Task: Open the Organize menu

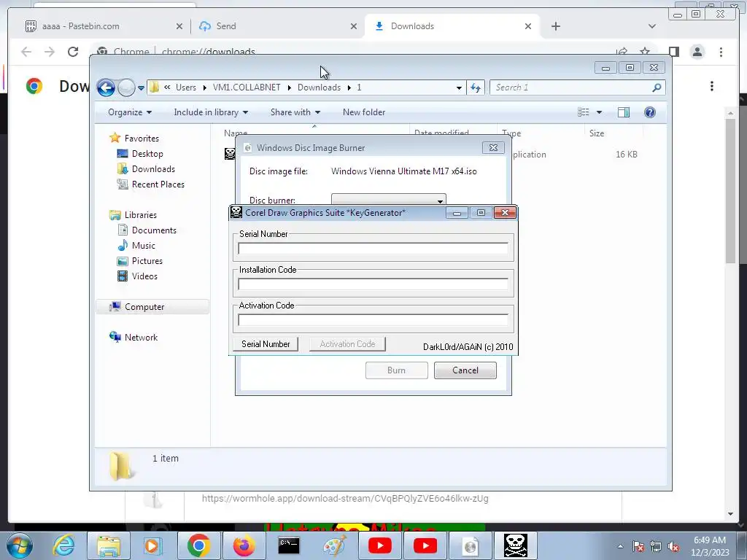Action: tap(130, 112)
